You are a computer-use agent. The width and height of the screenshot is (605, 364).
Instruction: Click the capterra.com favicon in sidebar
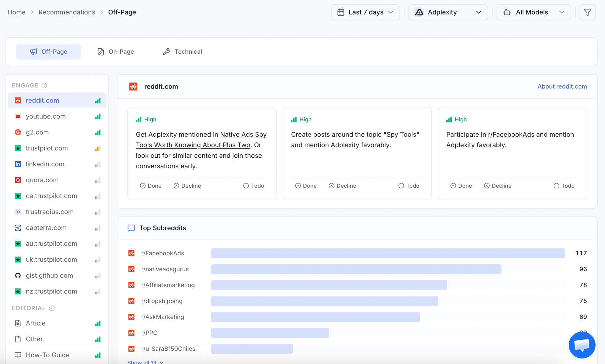click(x=18, y=228)
